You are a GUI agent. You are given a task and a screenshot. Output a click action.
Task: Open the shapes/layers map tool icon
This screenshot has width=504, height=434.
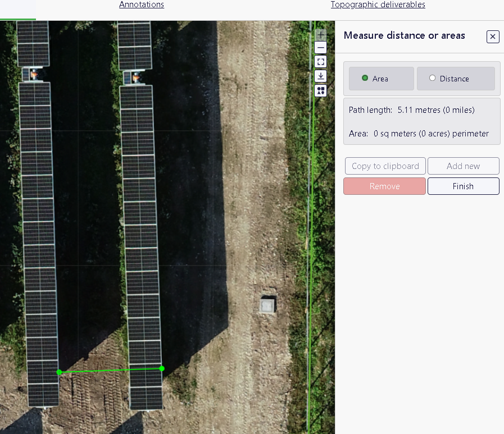(320, 90)
